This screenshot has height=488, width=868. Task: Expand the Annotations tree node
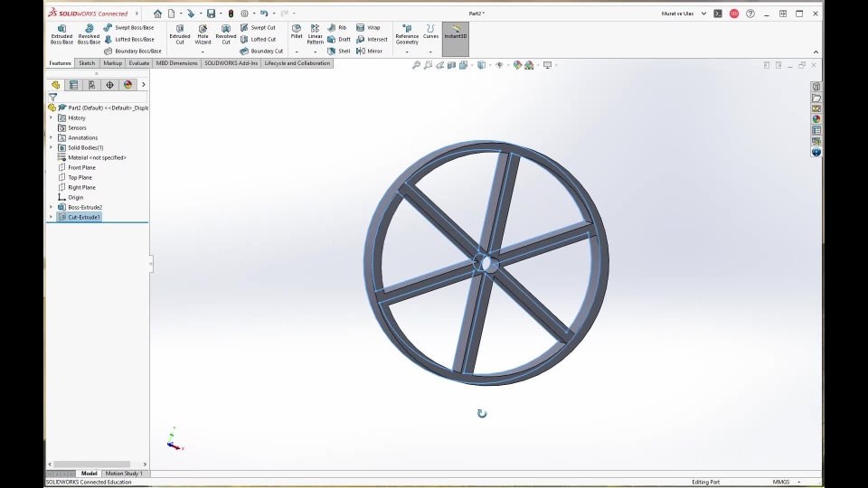tap(51, 137)
